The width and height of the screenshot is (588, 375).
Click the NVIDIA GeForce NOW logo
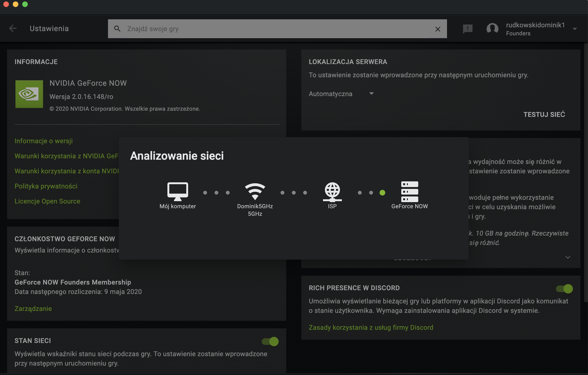29,94
